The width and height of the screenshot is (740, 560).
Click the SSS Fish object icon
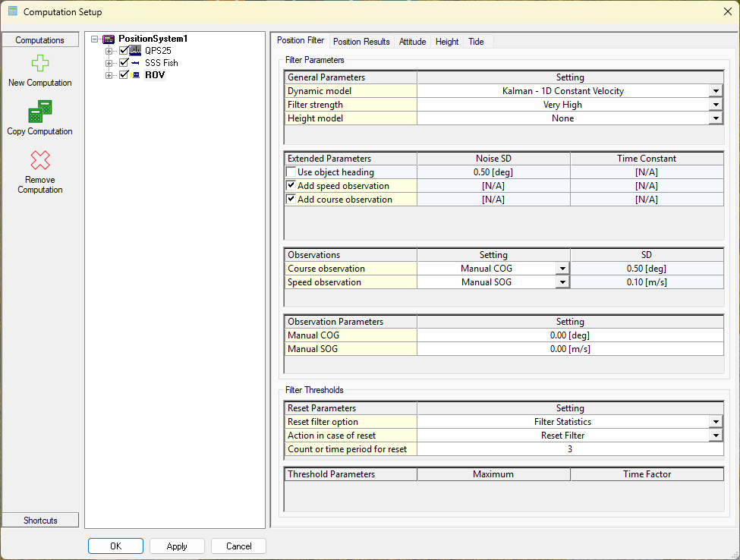[136, 63]
